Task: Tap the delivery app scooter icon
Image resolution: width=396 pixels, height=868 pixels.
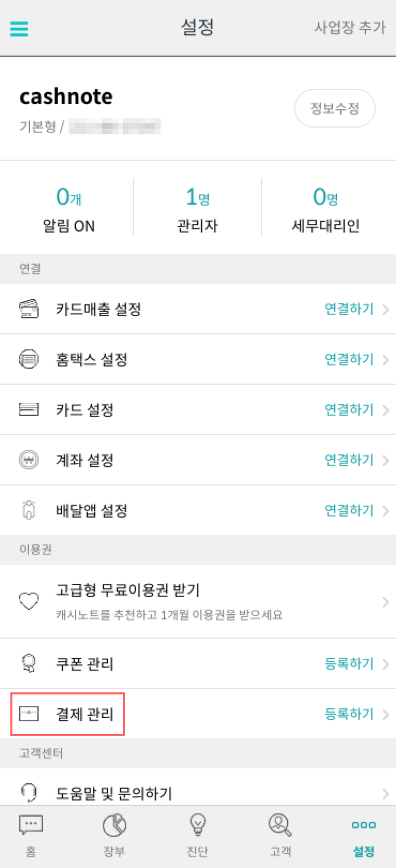Action: click(29, 510)
